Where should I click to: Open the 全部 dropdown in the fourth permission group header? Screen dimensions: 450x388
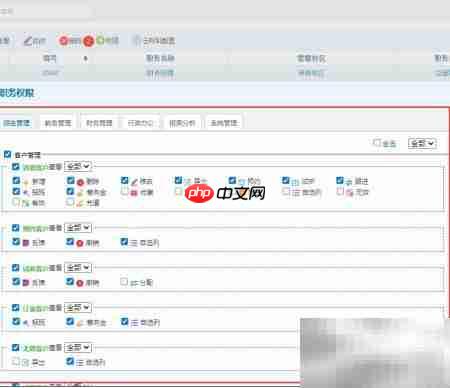click(x=78, y=308)
